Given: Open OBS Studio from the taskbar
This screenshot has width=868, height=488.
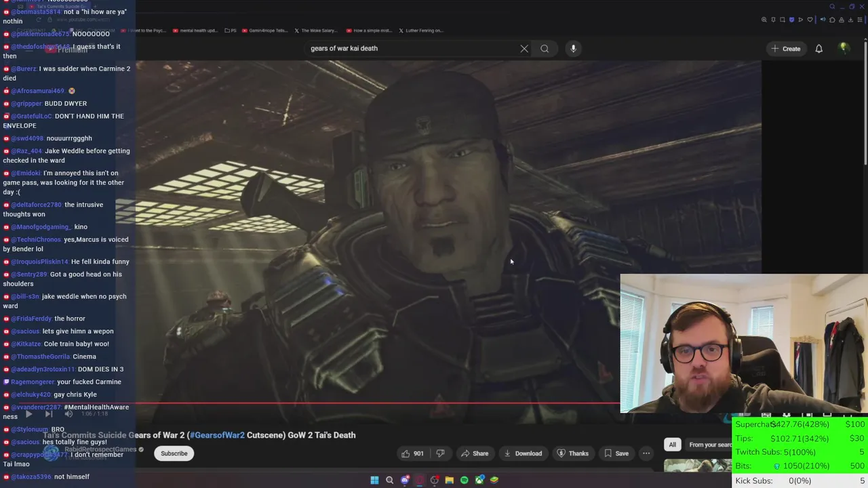Looking at the screenshot, I should click(x=435, y=480).
